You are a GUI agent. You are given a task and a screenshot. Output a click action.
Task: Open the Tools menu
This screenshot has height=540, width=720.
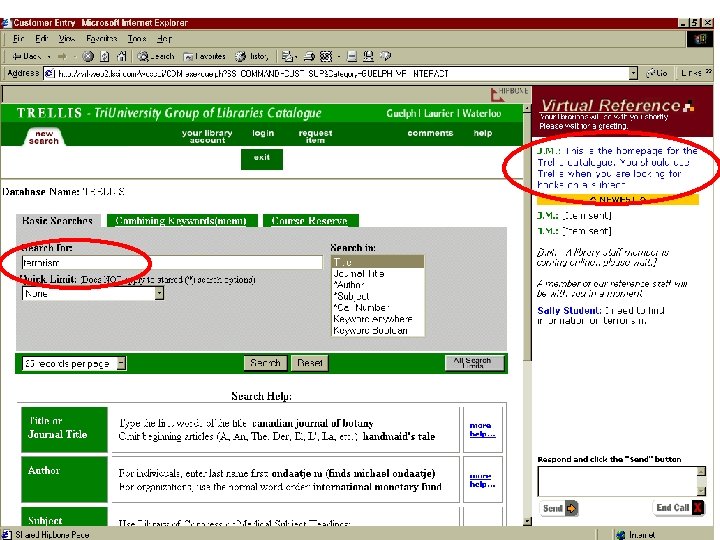pyautogui.click(x=137, y=39)
